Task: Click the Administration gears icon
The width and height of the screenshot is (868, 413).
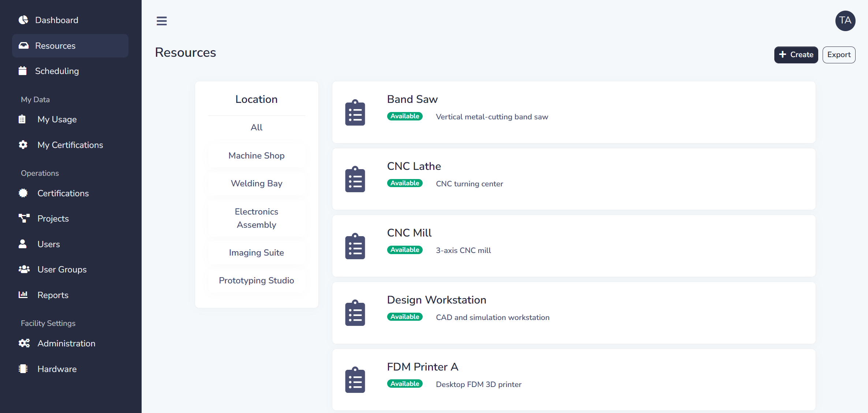Action: click(24, 343)
